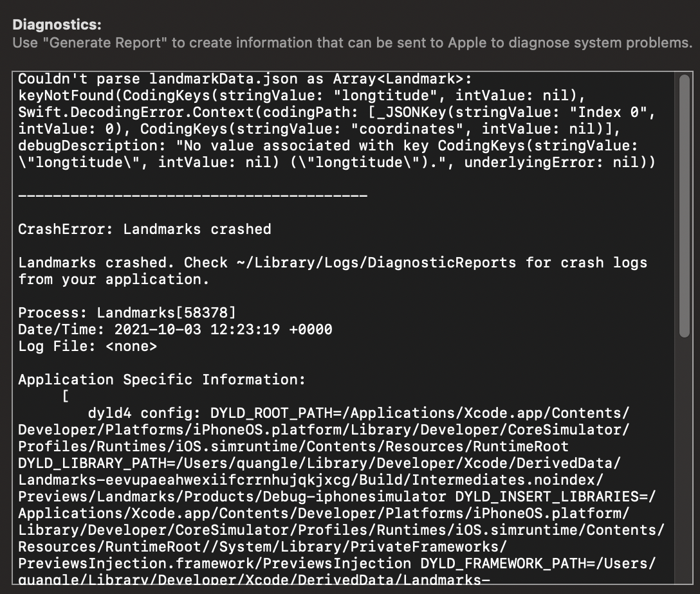
Task: Click the 'Swift.DecodingError.Context' line
Action: (336, 113)
